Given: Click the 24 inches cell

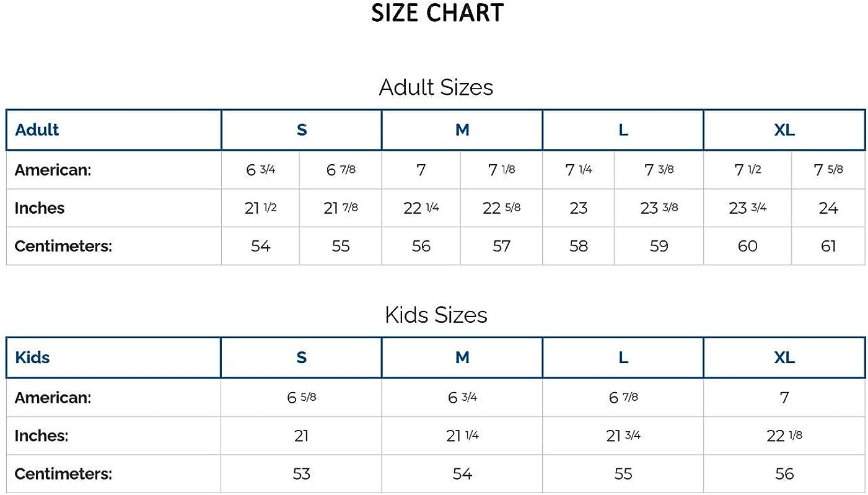Looking at the screenshot, I should point(828,208).
